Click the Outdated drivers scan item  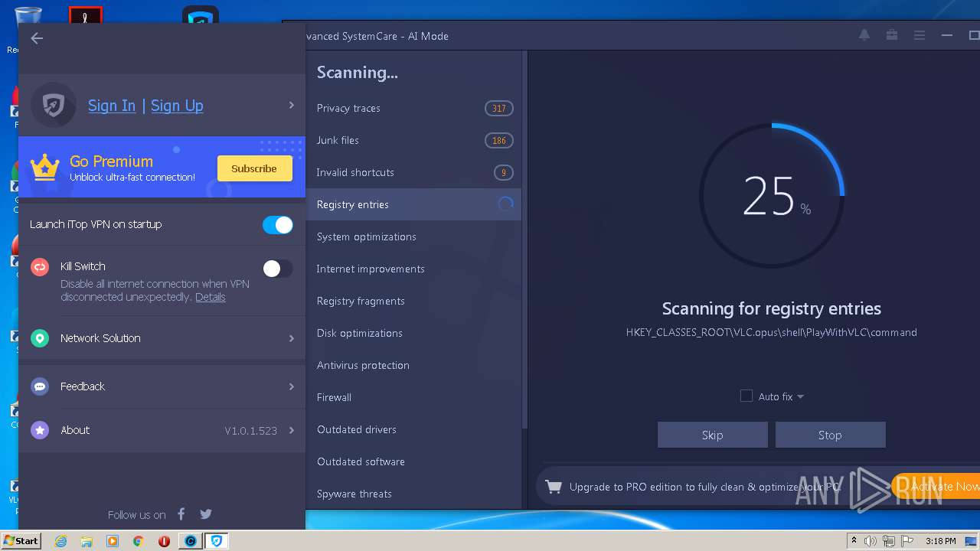(x=413, y=429)
